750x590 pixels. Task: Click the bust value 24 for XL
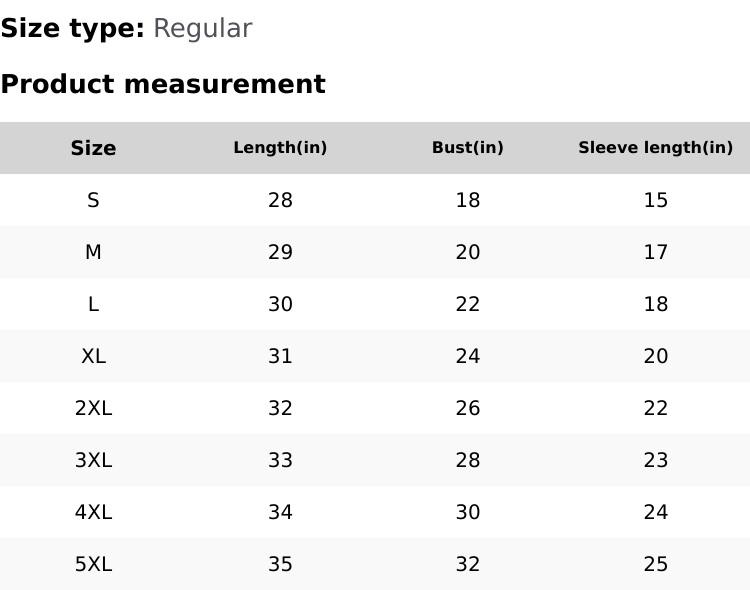point(467,356)
